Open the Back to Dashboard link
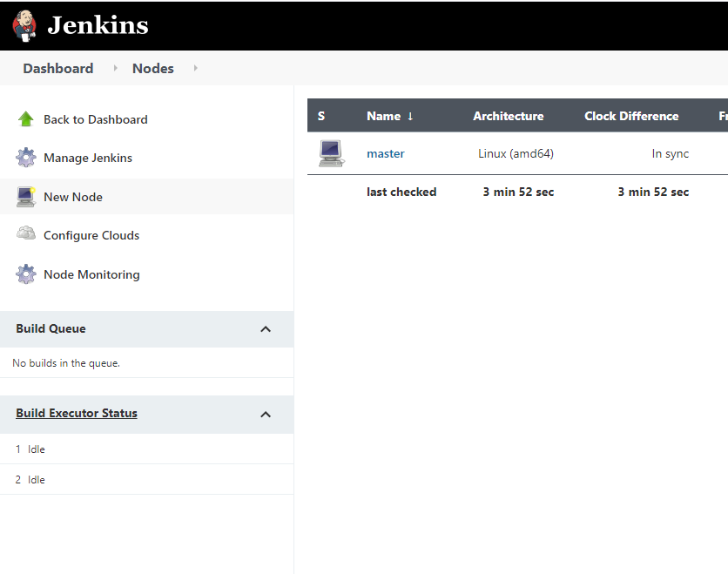728x574 pixels. click(x=96, y=119)
